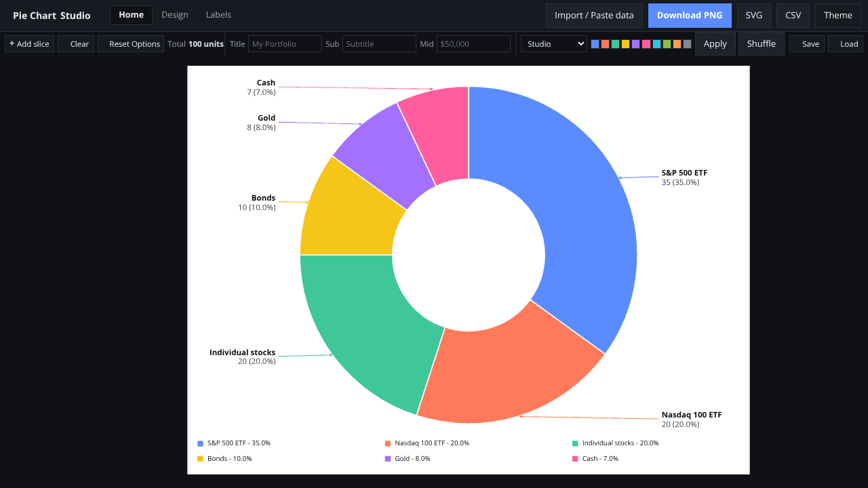Focus the Mid text input field
The image size is (868, 488).
pyautogui.click(x=473, y=44)
